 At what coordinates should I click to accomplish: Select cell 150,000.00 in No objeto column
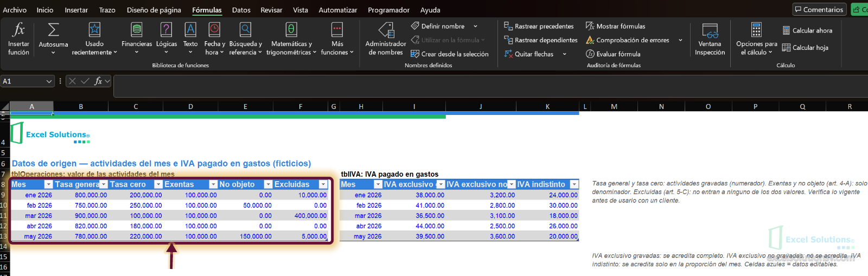pyautogui.click(x=245, y=236)
